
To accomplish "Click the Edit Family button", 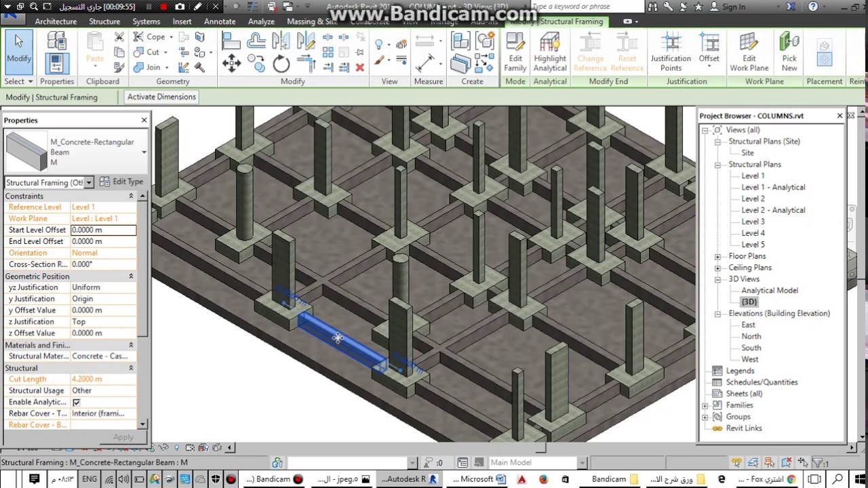I will [x=515, y=52].
